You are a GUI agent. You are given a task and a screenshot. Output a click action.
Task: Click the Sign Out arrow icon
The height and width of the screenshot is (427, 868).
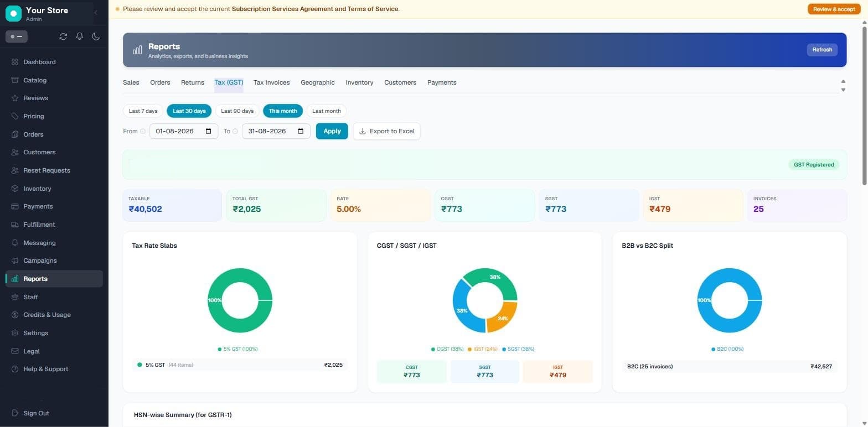click(15, 413)
